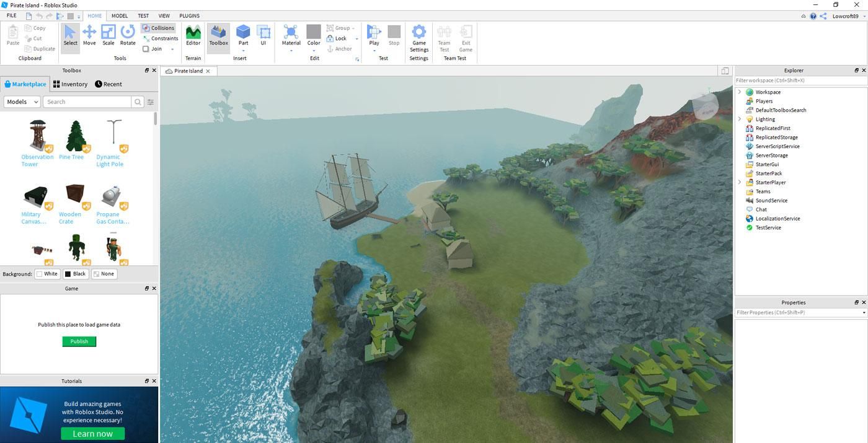Insert a new Part
The height and width of the screenshot is (443, 868).
pos(243,35)
